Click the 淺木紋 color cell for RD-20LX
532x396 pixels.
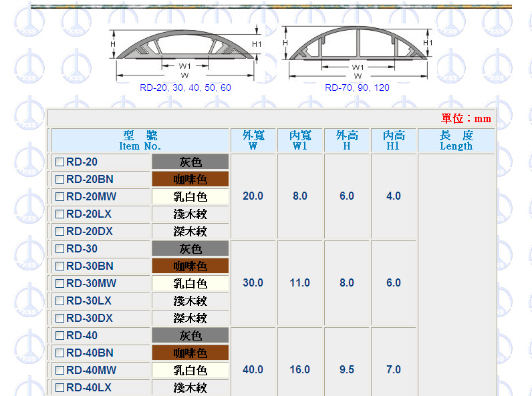click(190, 214)
